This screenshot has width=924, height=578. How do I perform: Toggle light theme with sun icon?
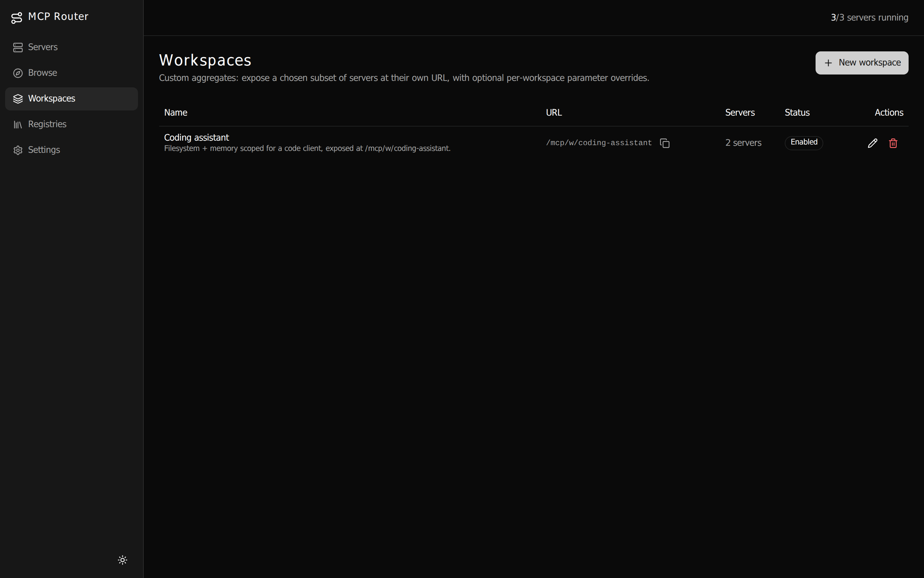pos(123,560)
